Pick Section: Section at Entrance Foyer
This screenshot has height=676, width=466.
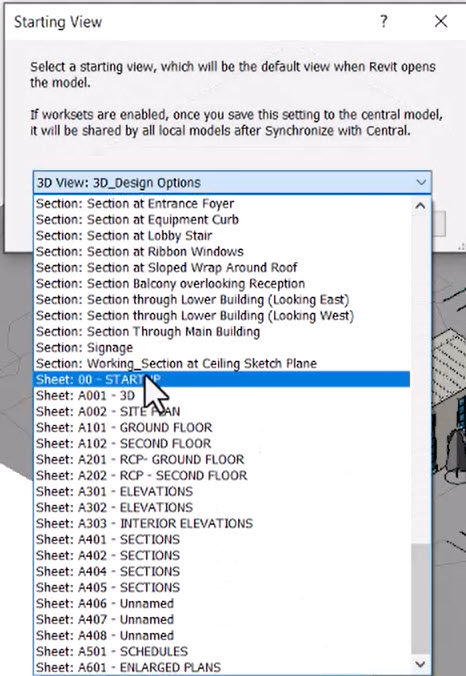pyautogui.click(x=222, y=203)
